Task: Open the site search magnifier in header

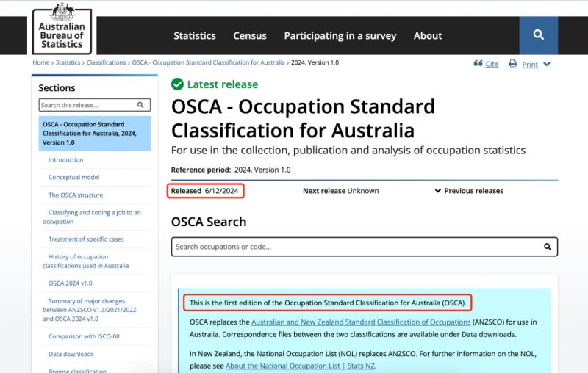Action: (x=539, y=35)
